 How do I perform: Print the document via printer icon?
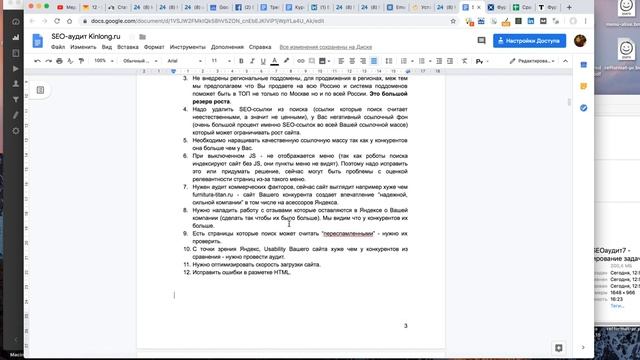coord(59,61)
